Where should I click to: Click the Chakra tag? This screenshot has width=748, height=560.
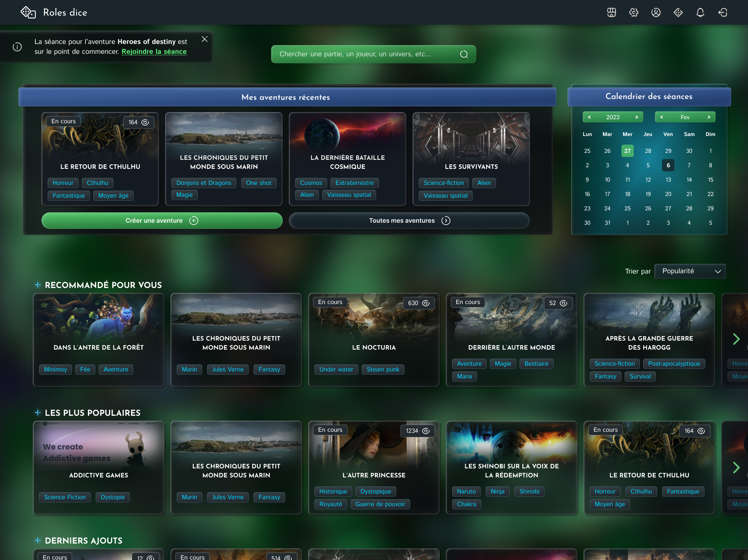point(466,504)
